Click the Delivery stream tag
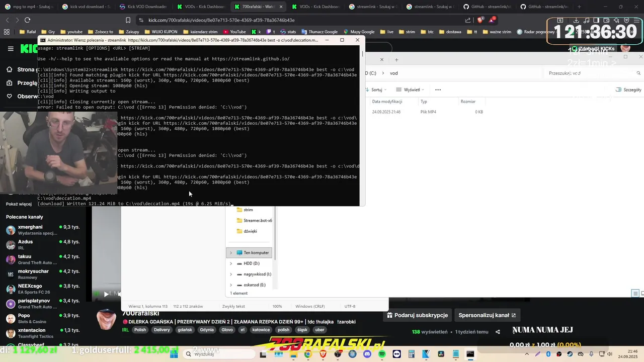Screen dimensions: 644x362 (162, 330)
